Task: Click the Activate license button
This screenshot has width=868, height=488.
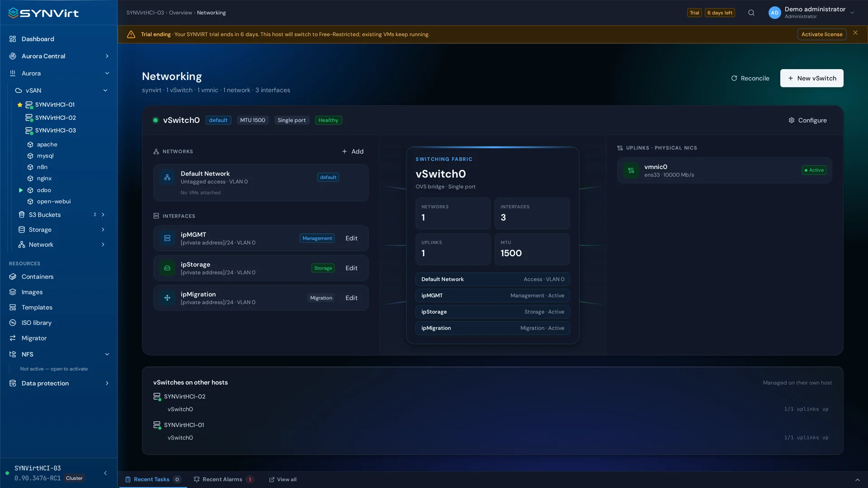Action: click(821, 34)
